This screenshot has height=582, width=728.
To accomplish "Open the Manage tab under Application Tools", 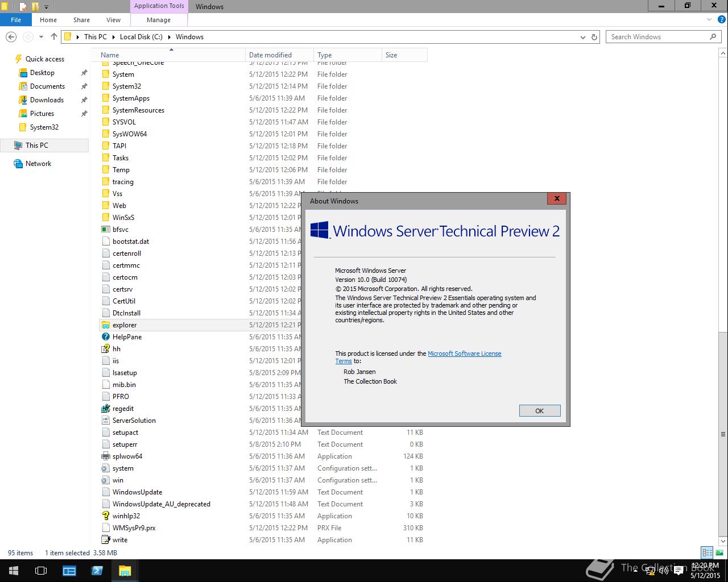I will pos(159,19).
